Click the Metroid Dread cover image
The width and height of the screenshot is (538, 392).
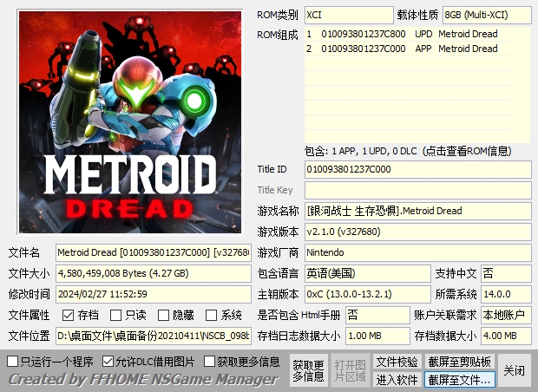[x=130, y=122]
